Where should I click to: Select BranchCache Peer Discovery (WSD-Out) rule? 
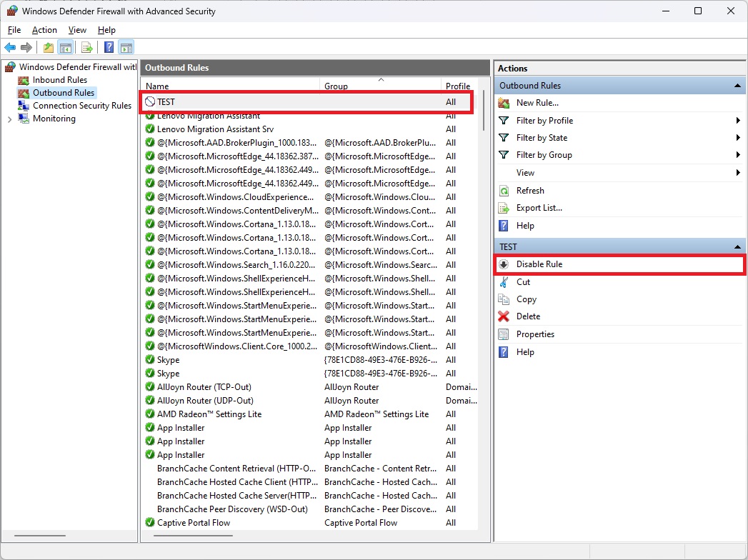[309, 509]
